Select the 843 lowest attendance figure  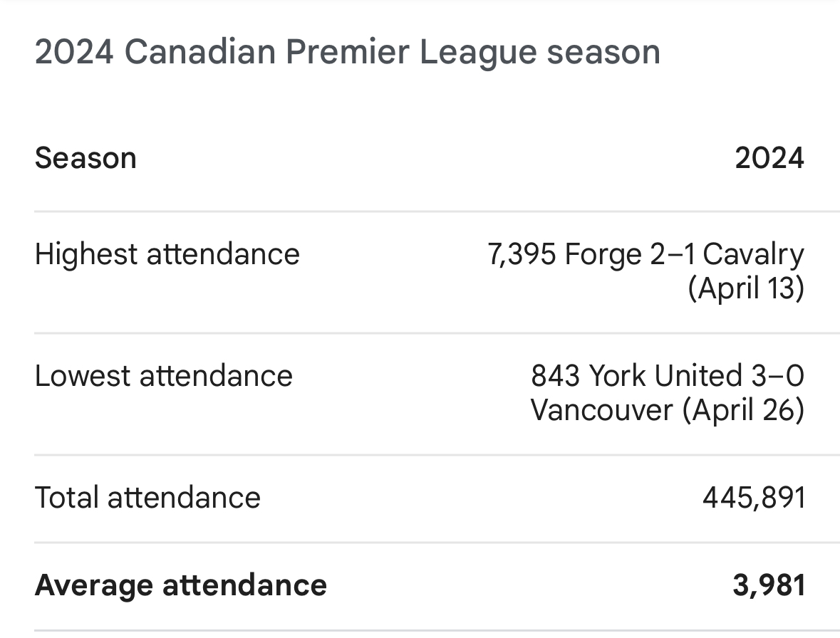pyautogui.click(x=556, y=376)
